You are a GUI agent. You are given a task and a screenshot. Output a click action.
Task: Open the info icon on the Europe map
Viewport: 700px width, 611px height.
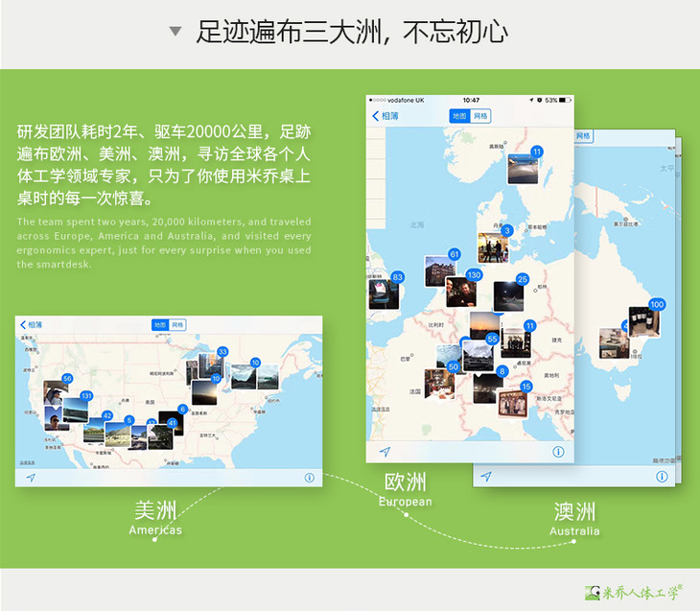(558, 452)
